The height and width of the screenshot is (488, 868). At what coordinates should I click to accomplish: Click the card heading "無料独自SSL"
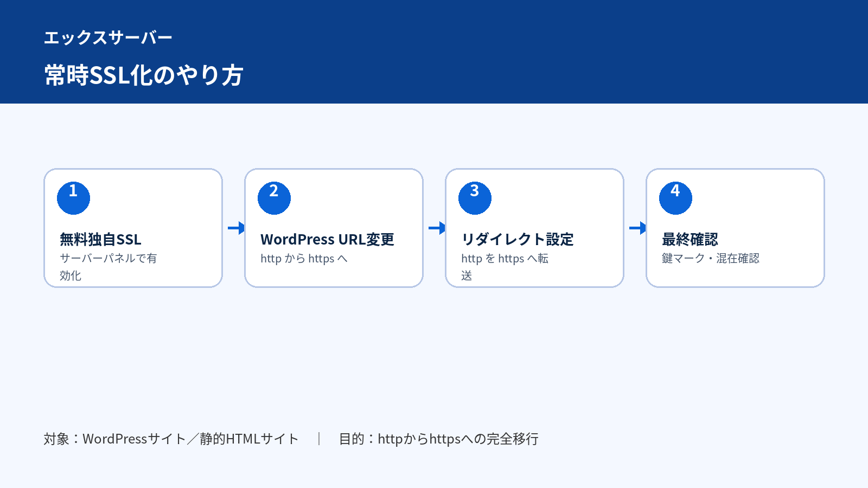tap(100, 239)
